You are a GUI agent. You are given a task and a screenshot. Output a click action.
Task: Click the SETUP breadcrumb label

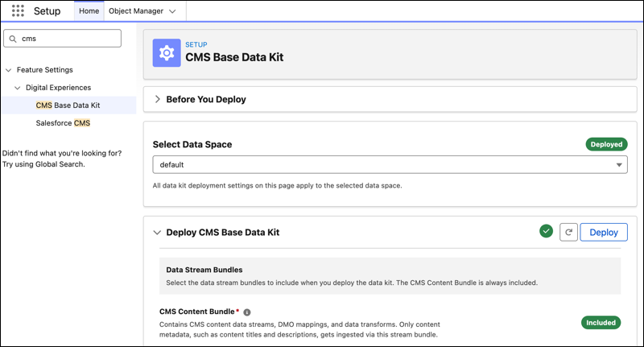pyautogui.click(x=196, y=44)
